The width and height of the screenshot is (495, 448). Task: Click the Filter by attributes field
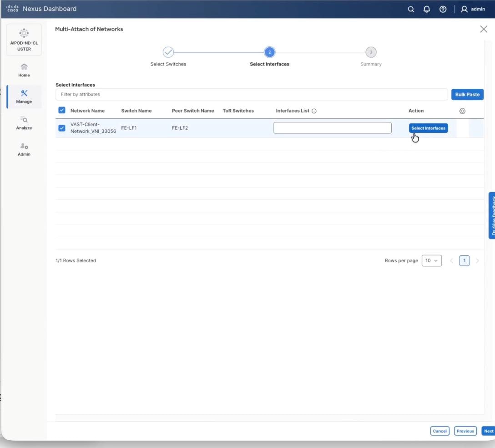click(x=252, y=94)
